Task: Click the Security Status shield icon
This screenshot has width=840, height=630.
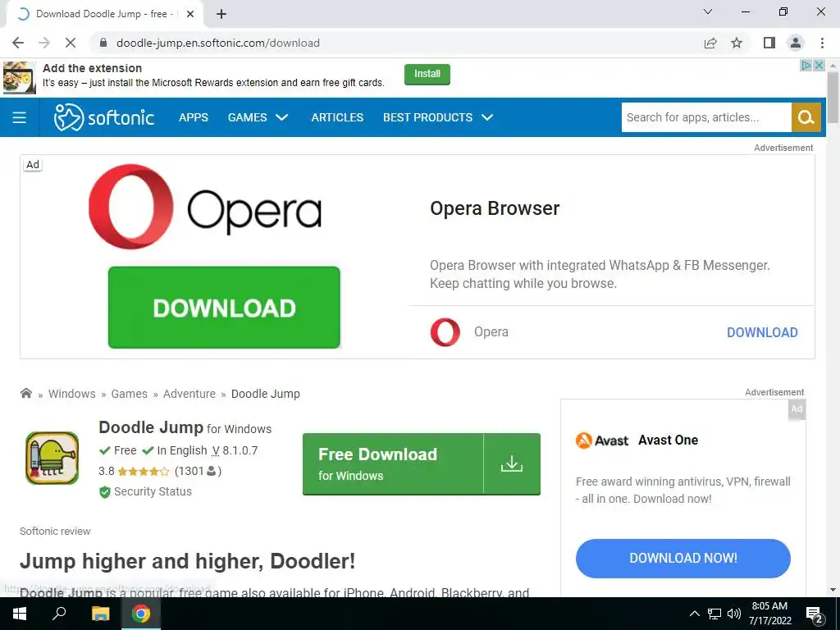Action: tap(105, 492)
